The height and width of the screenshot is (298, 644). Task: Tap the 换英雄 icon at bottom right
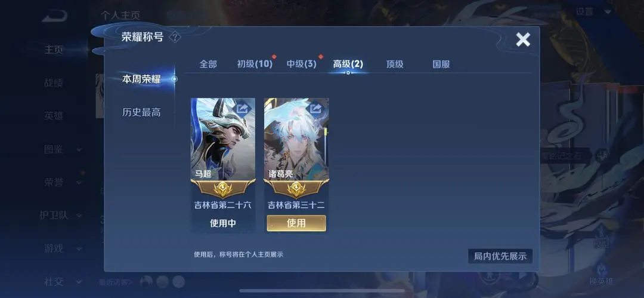pos(601,274)
